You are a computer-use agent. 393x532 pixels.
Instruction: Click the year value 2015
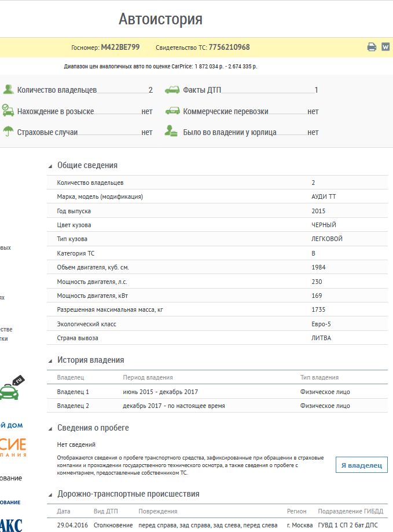[x=318, y=211]
